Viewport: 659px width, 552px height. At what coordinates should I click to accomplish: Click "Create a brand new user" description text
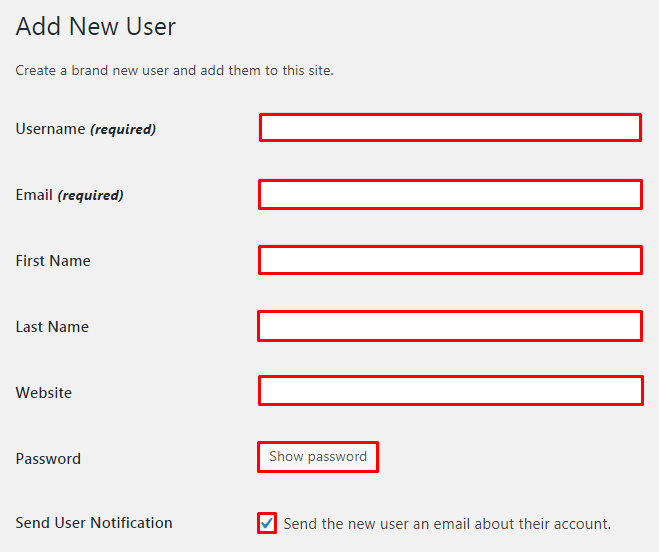[174, 70]
